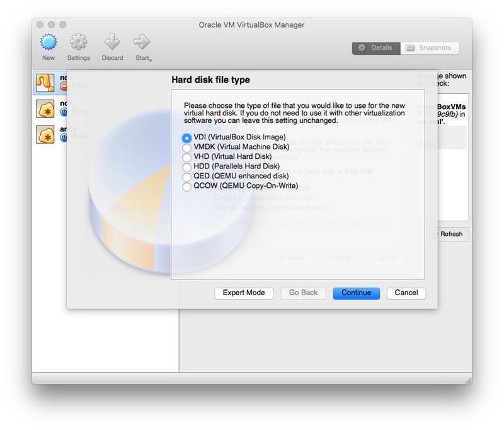Choose HDD (Parallels Hard Disk) option
This screenshot has width=504, height=430.
pyautogui.click(x=231, y=166)
